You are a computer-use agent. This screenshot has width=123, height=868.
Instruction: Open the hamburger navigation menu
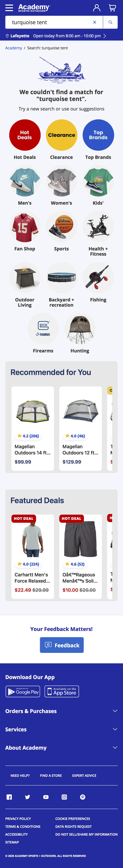[9, 8]
